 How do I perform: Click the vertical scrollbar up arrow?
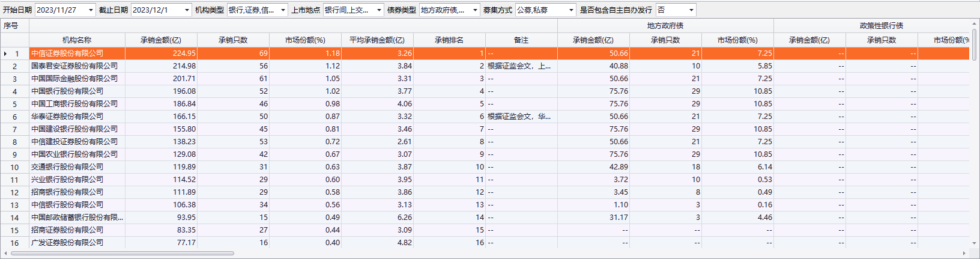coord(974,24)
